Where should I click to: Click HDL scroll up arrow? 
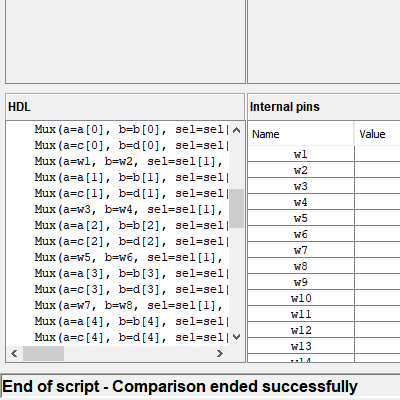(236, 130)
